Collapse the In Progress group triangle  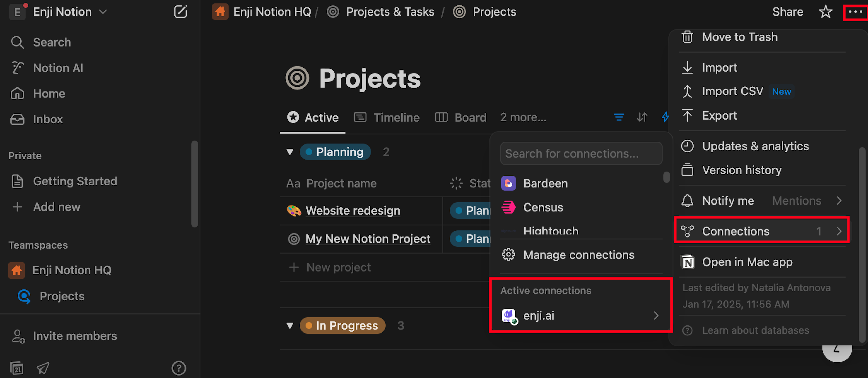(x=289, y=325)
